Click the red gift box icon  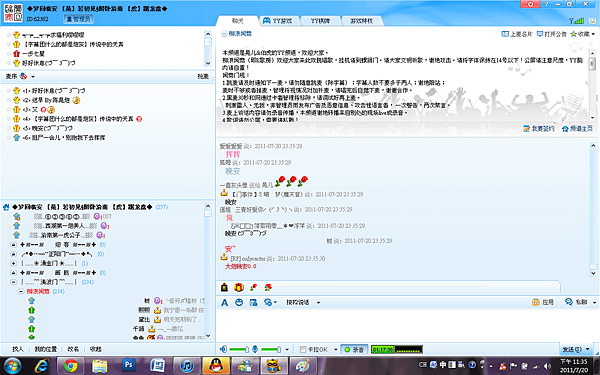pos(239,287)
